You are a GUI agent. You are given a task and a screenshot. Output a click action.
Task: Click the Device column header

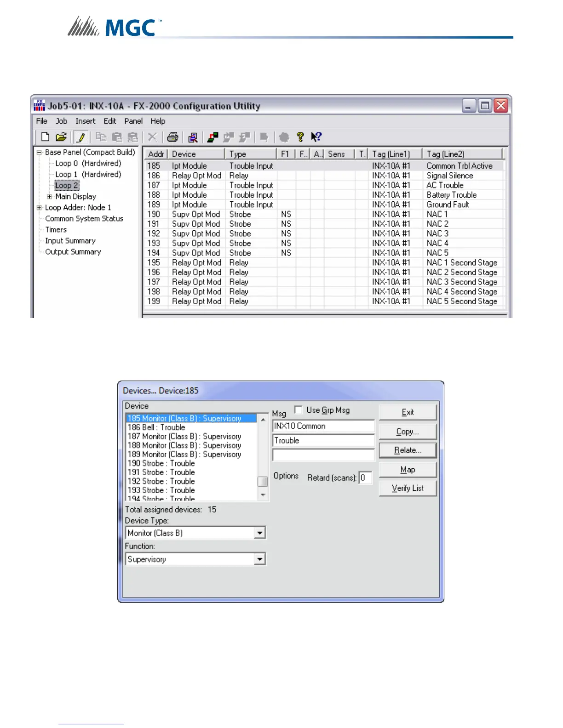[x=196, y=154]
